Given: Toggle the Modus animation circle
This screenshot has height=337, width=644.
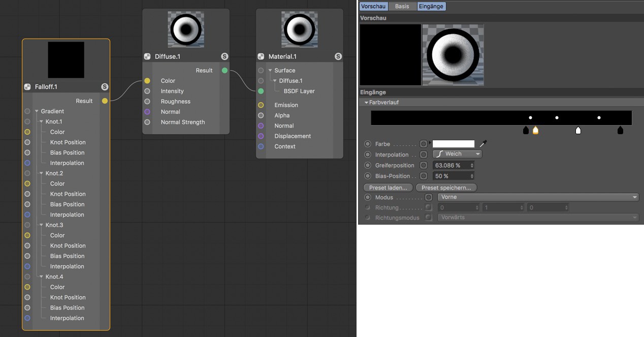Looking at the screenshot, I should pyautogui.click(x=368, y=197).
